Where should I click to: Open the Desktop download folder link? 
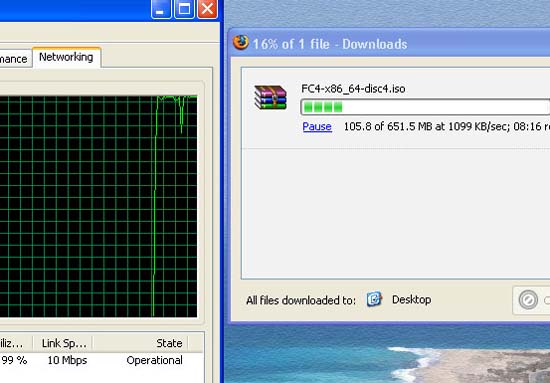click(411, 300)
